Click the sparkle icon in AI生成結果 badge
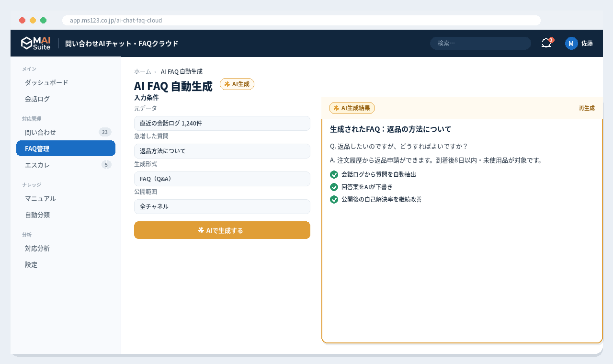 pos(336,108)
